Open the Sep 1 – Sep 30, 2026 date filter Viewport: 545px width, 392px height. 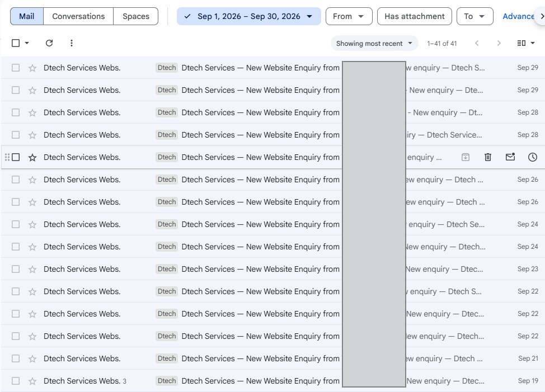tap(248, 16)
